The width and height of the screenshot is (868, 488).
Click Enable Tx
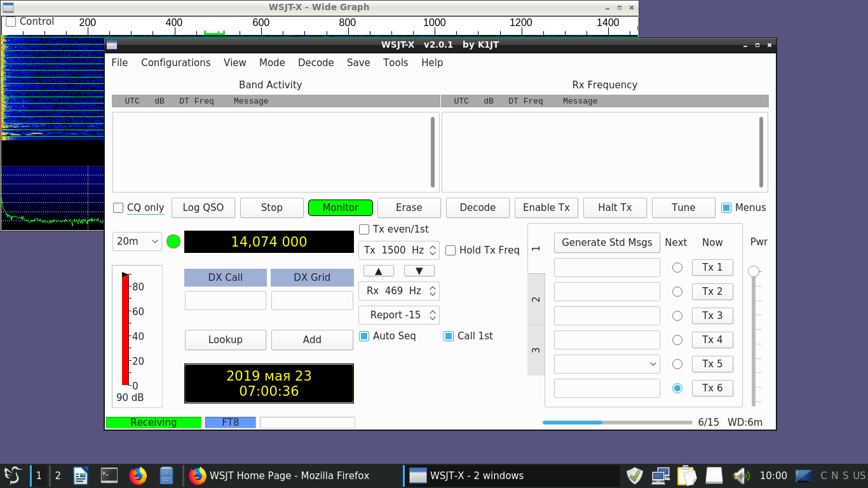tap(546, 208)
